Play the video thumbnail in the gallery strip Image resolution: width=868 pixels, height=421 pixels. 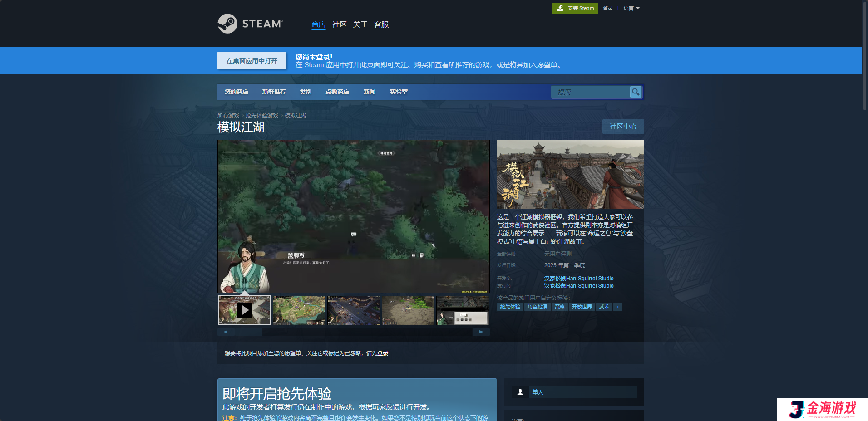pos(245,310)
